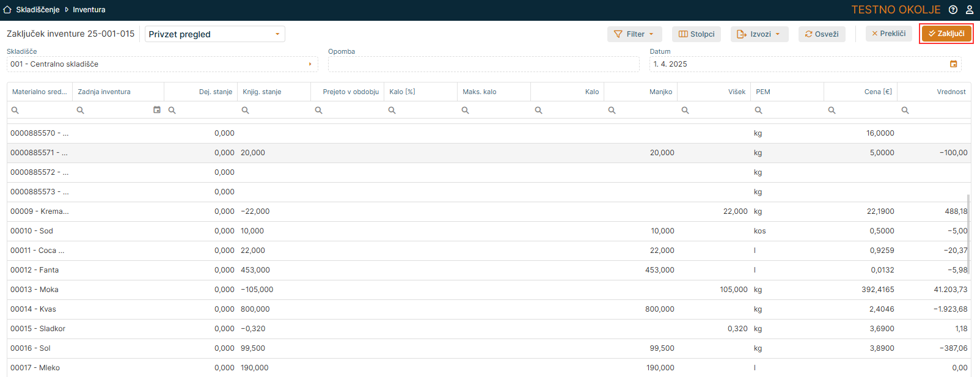980x377 pixels.
Task: Click search icon under Materialno sredstvo column
Action: pos(15,111)
